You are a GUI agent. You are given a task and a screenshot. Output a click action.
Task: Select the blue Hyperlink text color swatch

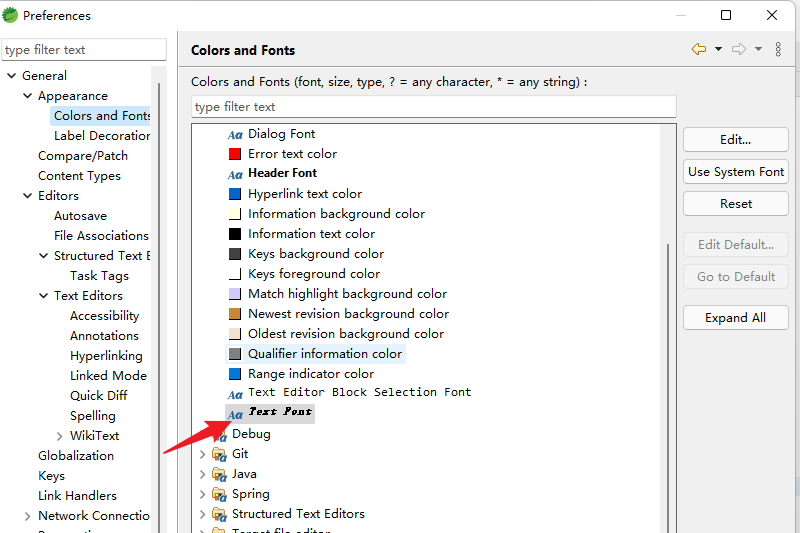[x=235, y=194]
